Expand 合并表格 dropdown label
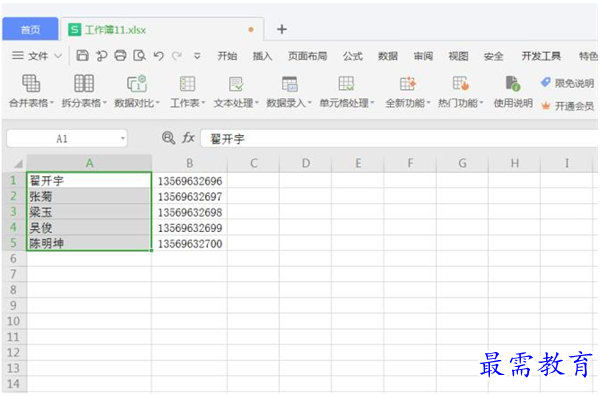The height and width of the screenshot is (396, 601). [x=31, y=103]
